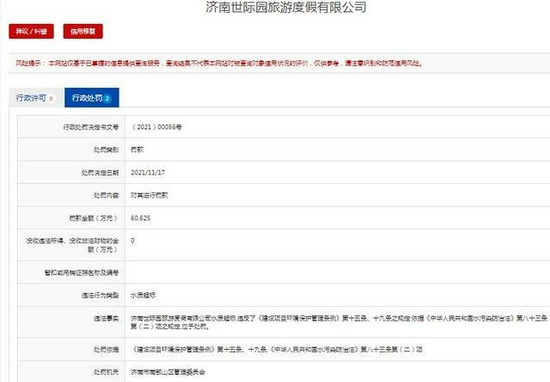
Task: Click the 违法行为类型 row label
Action: 100,295
